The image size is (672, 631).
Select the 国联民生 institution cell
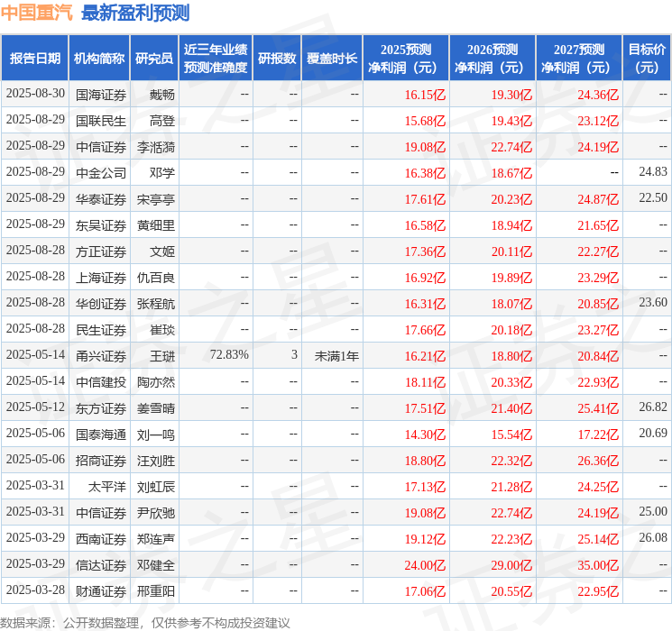pos(101,121)
